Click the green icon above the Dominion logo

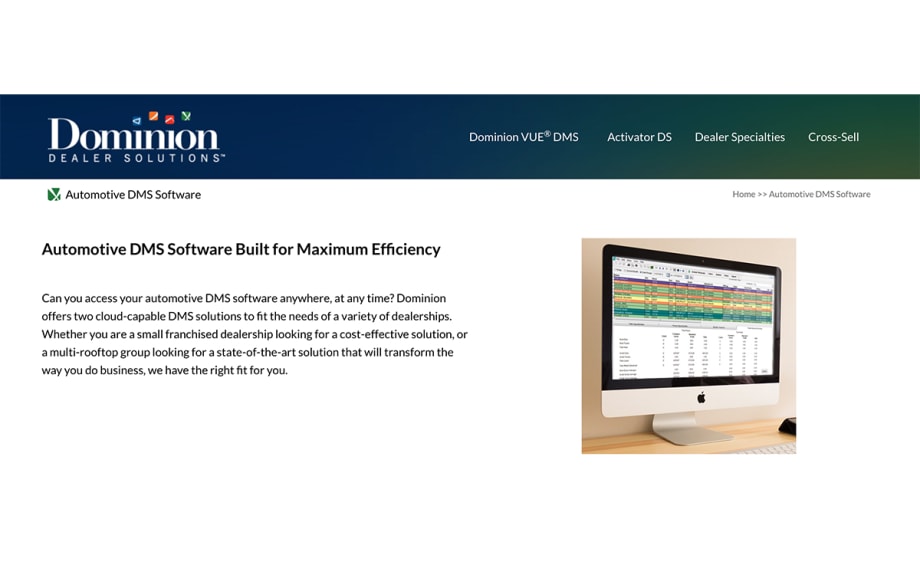click(x=186, y=116)
